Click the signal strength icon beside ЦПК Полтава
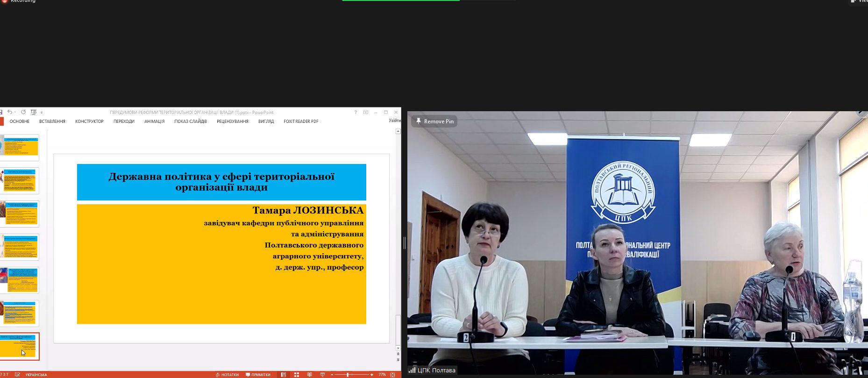This screenshot has height=378, width=868. pyautogui.click(x=412, y=370)
